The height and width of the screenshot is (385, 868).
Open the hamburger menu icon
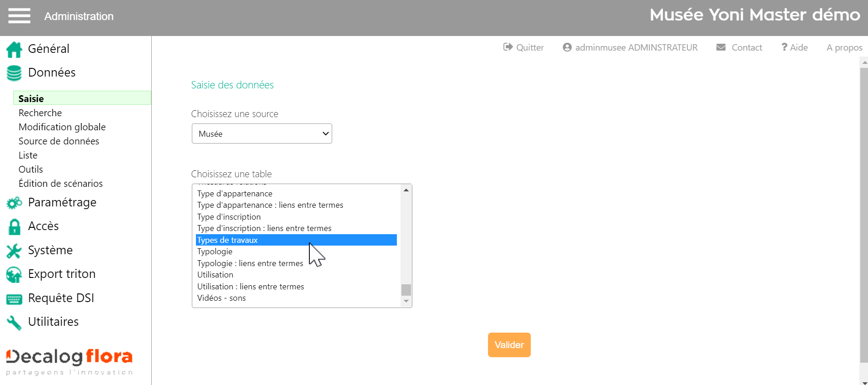[19, 16]
